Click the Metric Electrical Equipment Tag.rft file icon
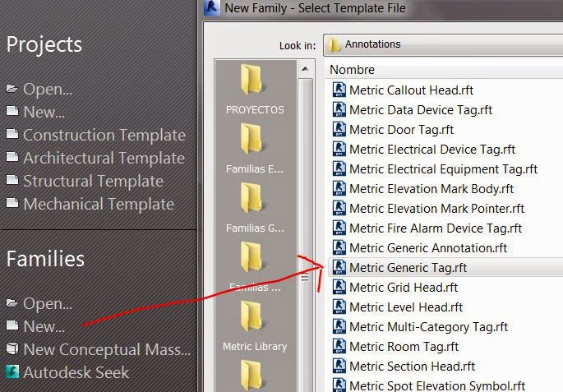This screenshot has width=563, height=392. pos(339,168)
